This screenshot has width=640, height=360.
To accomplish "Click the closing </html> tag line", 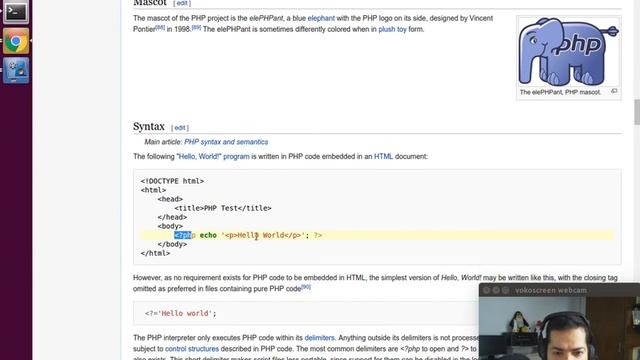I will pos(155,253).
